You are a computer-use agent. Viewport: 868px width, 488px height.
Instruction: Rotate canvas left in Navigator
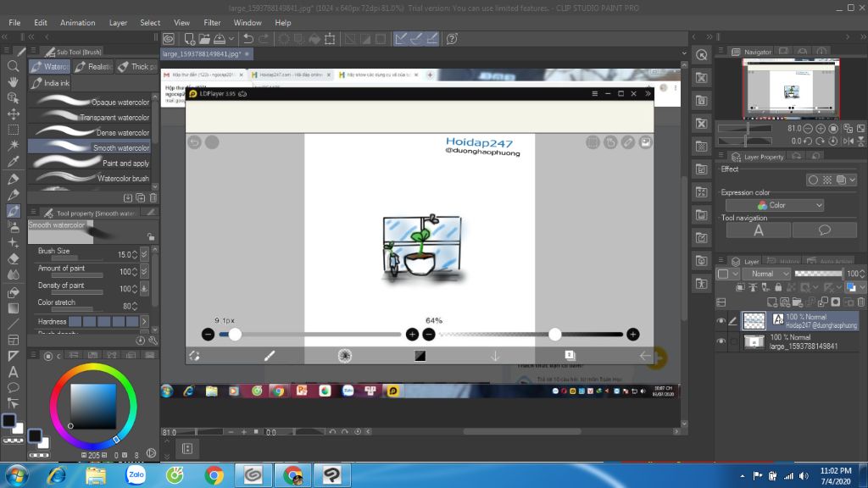[x=808, y=141]
